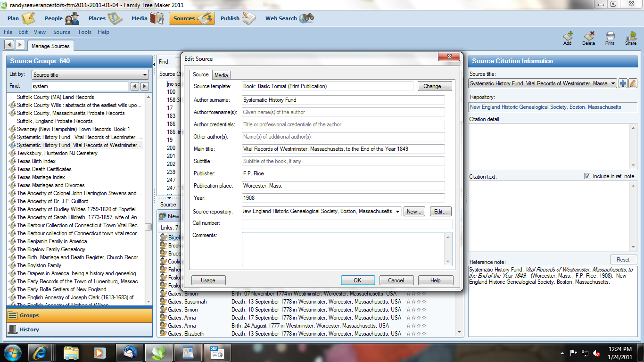Open Windows Explorer from taskbar
The width and height of the screenshot is (644, 362).
(71, 352)
